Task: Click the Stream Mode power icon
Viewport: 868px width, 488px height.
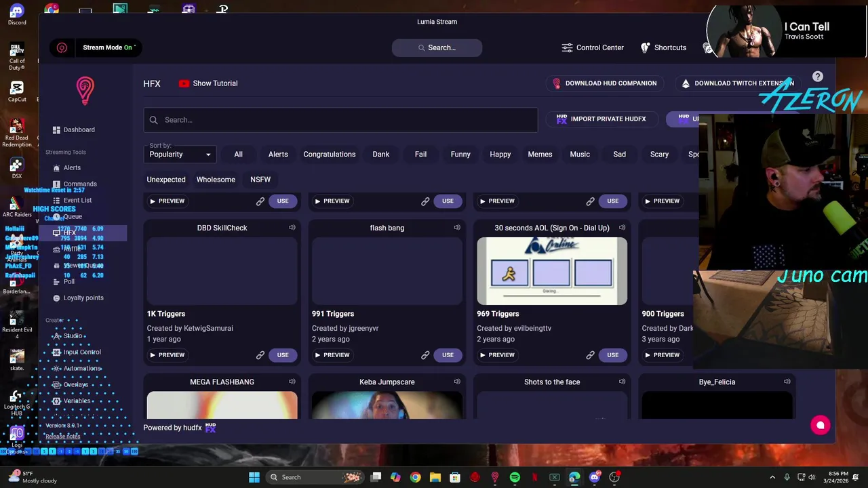Action: [x=62, y=47]
